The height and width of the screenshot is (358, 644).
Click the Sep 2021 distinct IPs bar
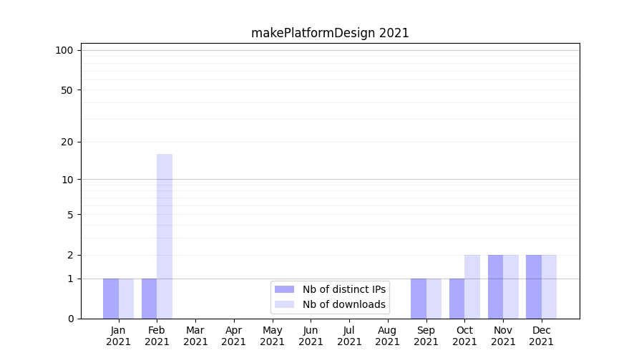418,299
